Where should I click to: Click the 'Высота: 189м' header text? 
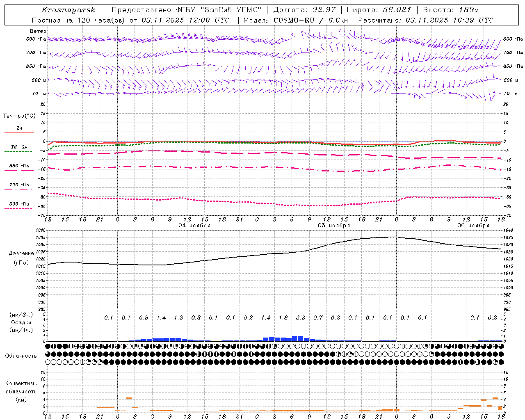coord(451,10)
